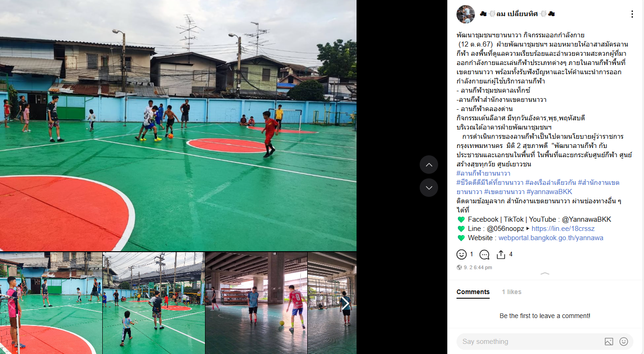The image size is (644, 354).
Task: Show more thumbnails with right arrow
Action: [x=345, y=303]
